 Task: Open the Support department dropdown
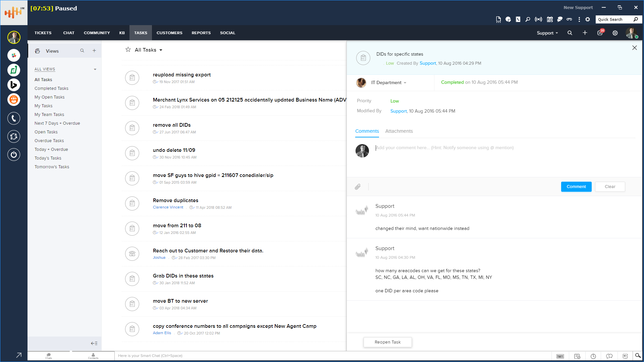pyautogui.click(x=547, y=33)
